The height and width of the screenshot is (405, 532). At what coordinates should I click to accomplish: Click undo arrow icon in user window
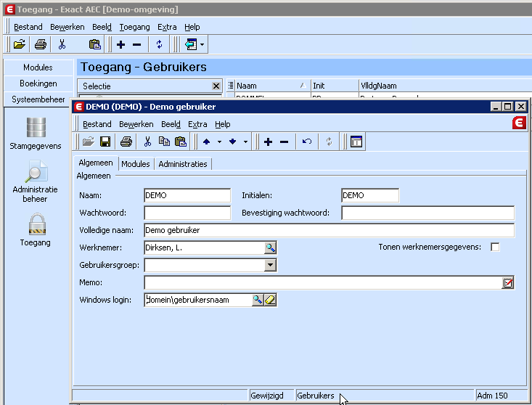point(307,142)
